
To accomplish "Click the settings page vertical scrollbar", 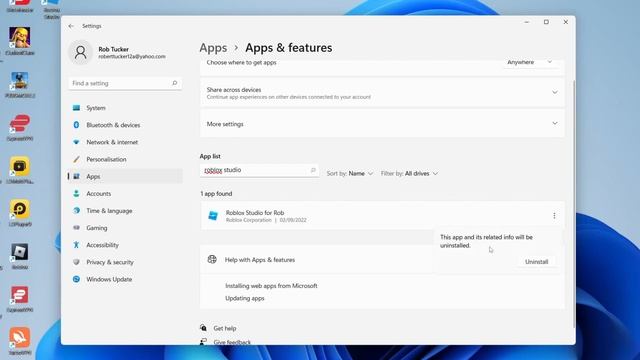I will 573,204.
